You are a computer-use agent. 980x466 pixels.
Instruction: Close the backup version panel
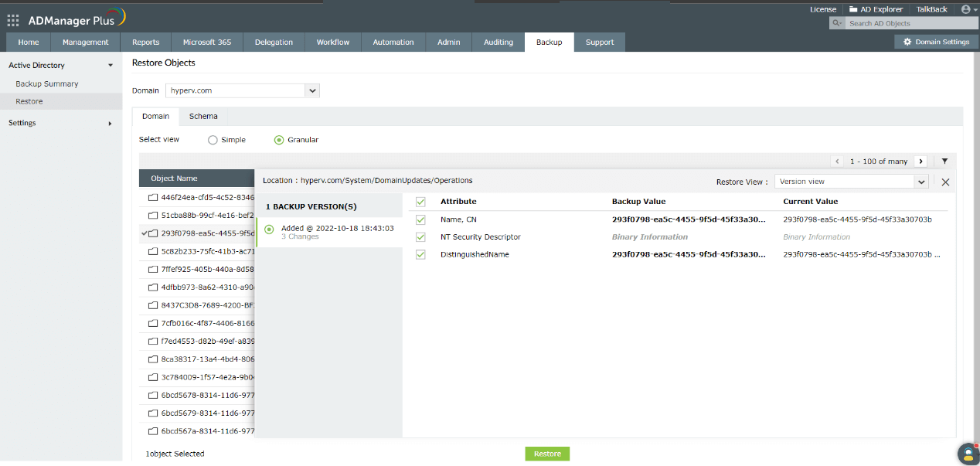pyautogui.click(x=945, y=182)
